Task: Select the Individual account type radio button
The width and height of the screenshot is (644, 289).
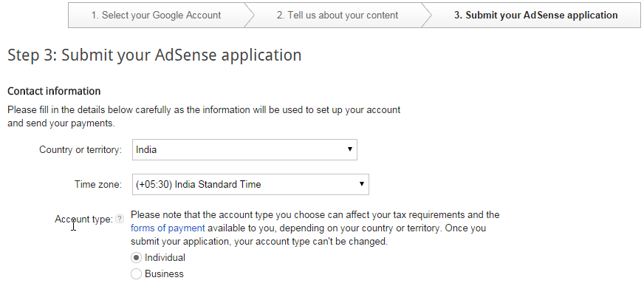Action: tap(136, 258)
